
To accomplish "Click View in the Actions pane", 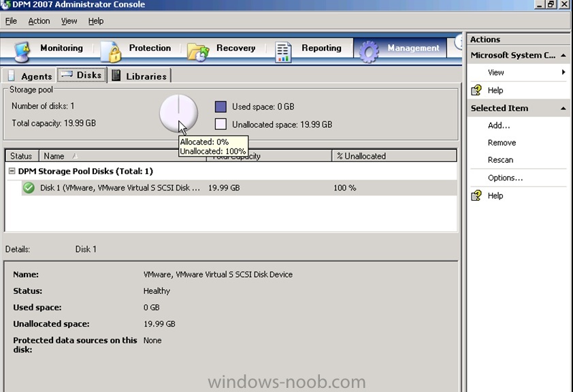I will point(495,72).
